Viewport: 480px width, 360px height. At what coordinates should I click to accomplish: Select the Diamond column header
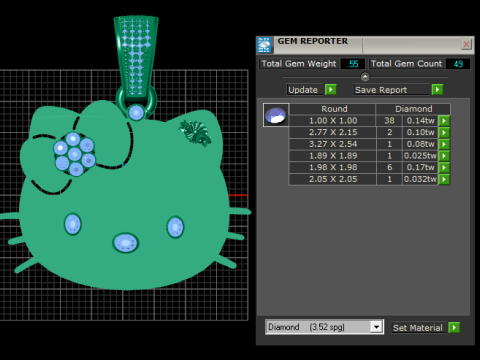click(413, 109)
